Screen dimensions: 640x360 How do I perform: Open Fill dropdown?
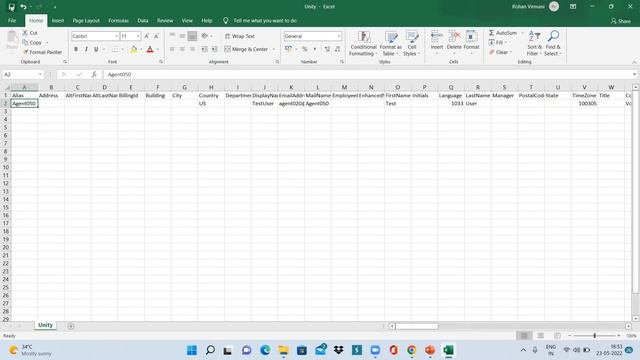[498, 42]
